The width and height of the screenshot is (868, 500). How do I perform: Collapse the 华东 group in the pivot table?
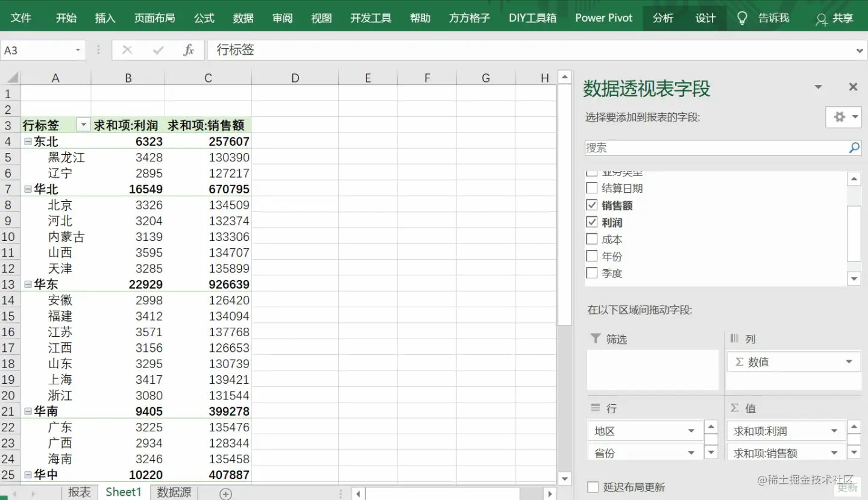(x=28, y=284)
